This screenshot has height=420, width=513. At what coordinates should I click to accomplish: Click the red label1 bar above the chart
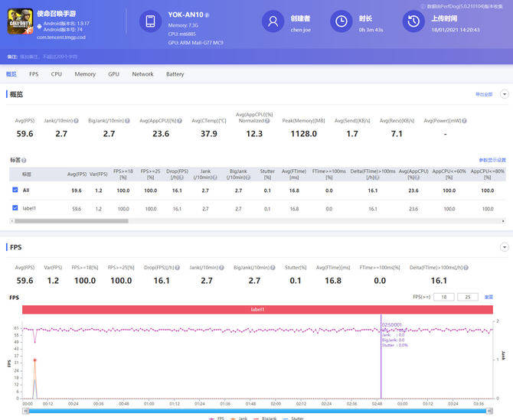point(257,309)
